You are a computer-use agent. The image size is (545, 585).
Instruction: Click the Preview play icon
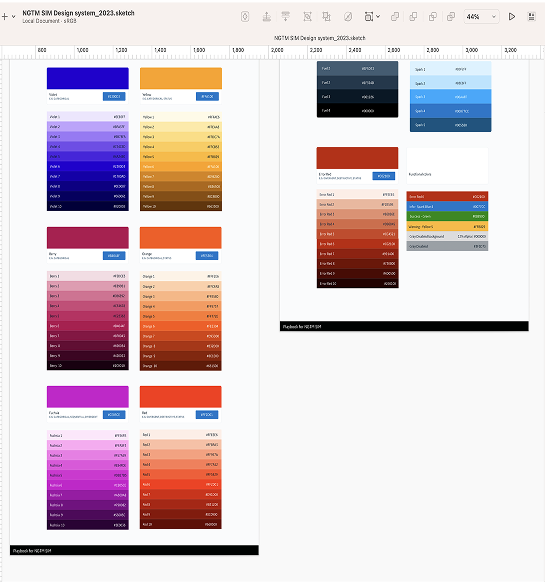pyautogui.click(x=512, y=16)
